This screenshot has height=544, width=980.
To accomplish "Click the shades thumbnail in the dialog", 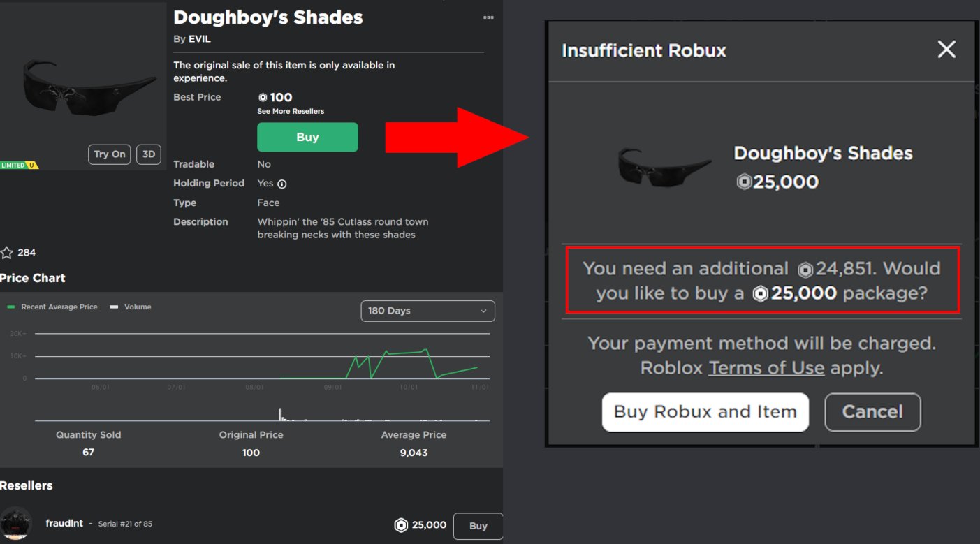I will coord(665,167).
